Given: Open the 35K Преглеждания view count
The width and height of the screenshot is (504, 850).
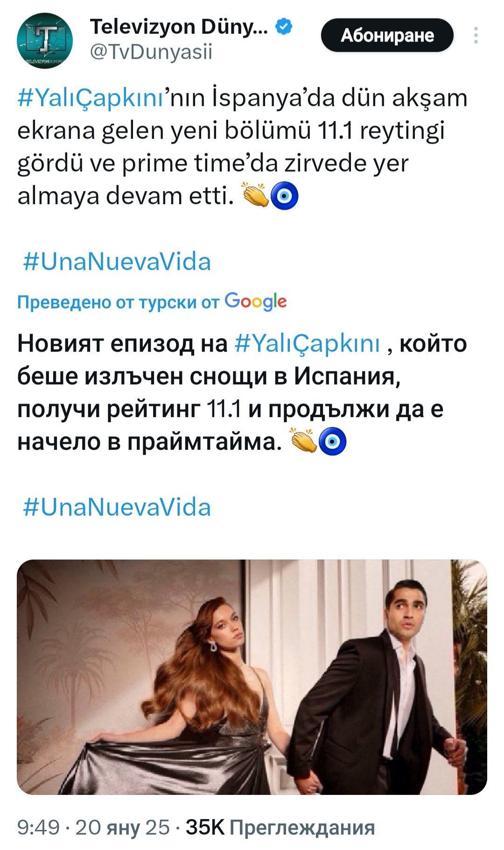Looking at the screenshot, I should [280, 828].
